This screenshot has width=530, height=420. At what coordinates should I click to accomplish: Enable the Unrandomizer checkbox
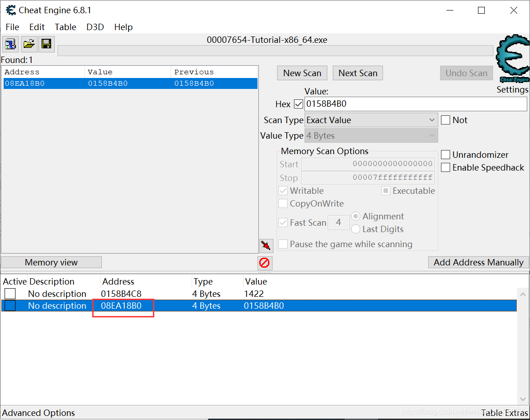tap(446, 155)
